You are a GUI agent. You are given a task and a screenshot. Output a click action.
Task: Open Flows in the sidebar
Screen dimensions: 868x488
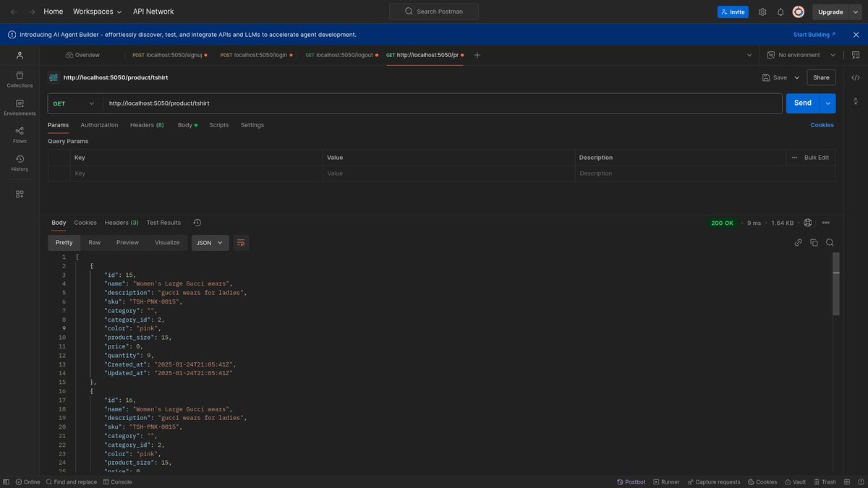[20, 135]
